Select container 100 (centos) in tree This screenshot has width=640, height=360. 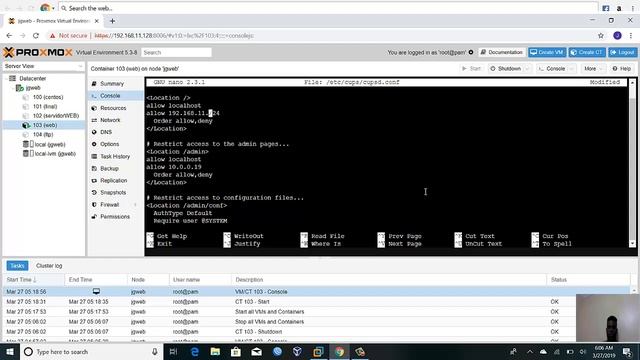coord(48,97)
